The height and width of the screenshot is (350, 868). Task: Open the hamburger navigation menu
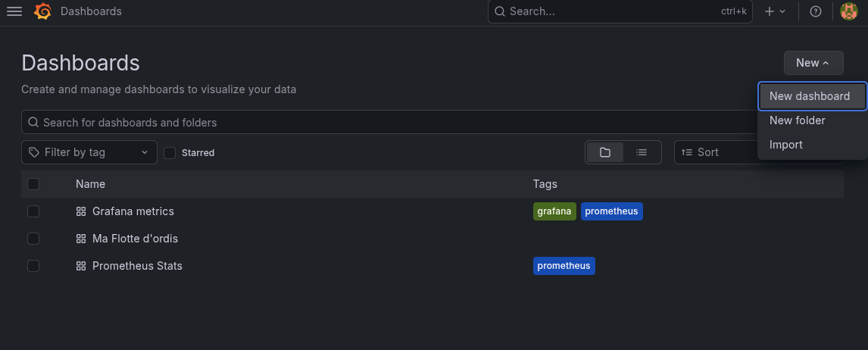click(14, 11)
